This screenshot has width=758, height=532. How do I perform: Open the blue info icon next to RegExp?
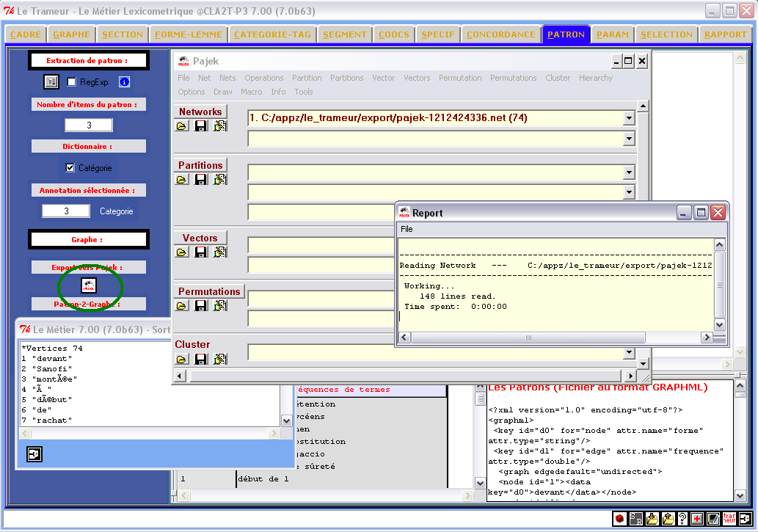pyautogui.click(x=124, y=81)
